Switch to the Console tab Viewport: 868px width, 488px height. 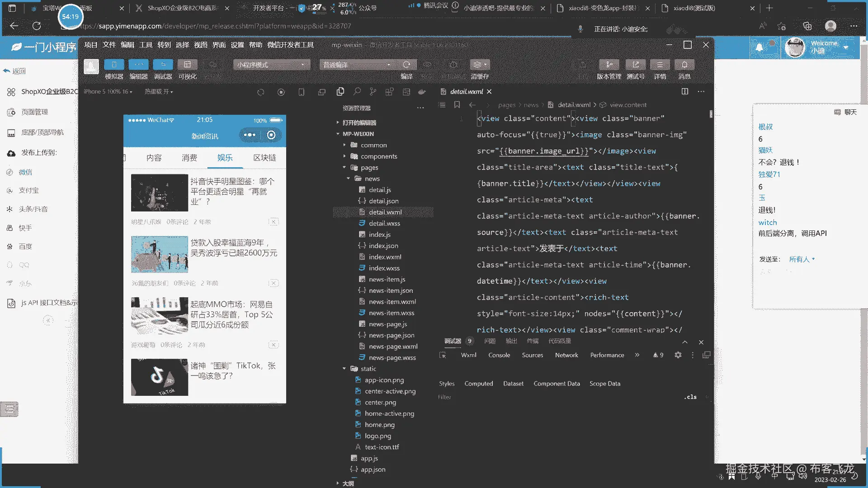click(x=499, y=355)
